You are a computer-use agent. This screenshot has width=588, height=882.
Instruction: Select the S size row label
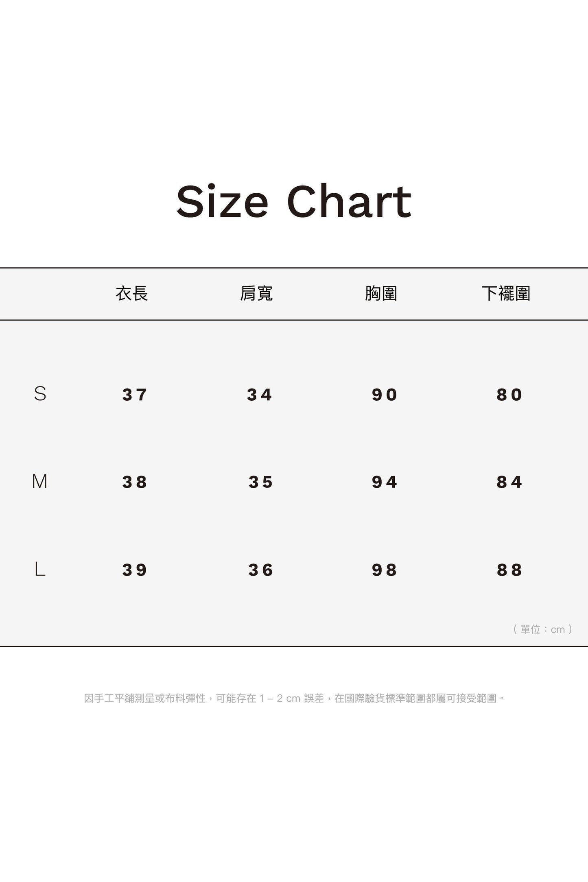(40, 394)
